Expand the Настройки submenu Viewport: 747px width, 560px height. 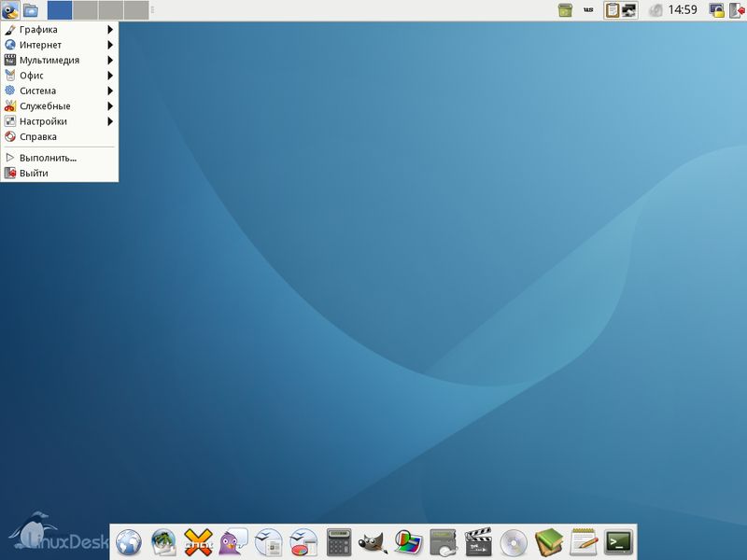45,121
